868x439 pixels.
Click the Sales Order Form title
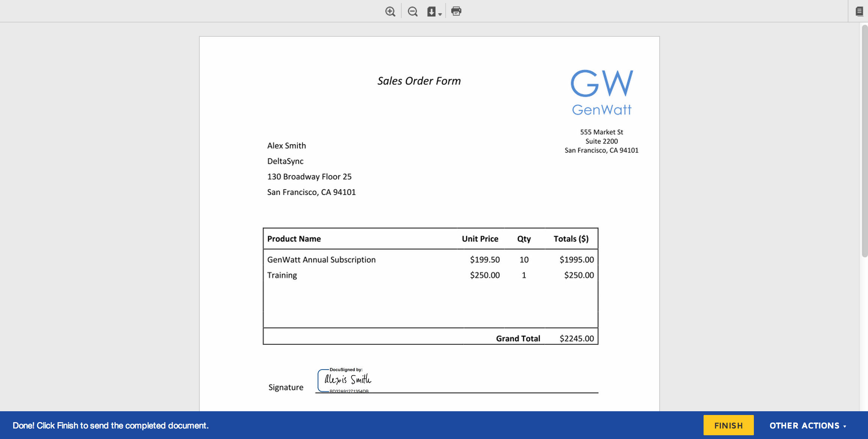419,81
